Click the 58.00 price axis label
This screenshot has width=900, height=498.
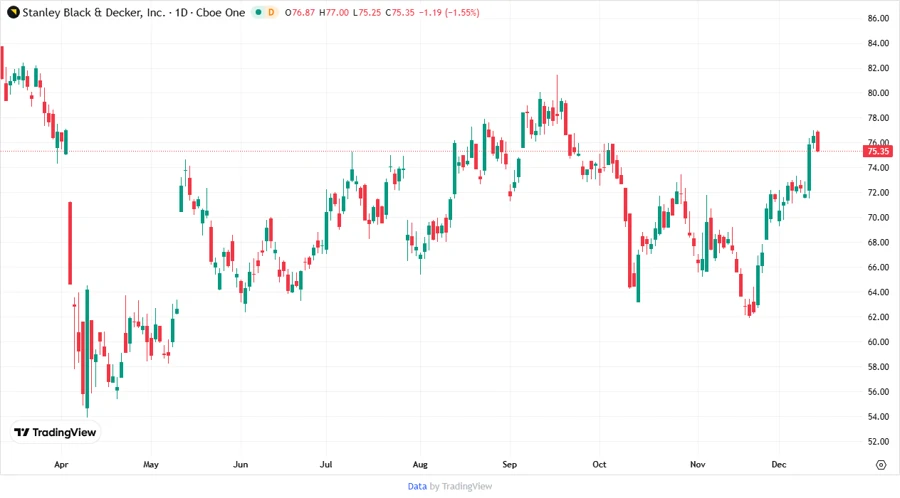coord(878,367)
